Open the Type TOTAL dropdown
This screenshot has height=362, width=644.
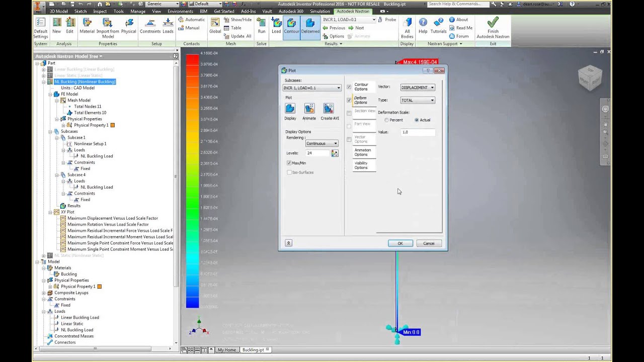(x=417, y=100)
